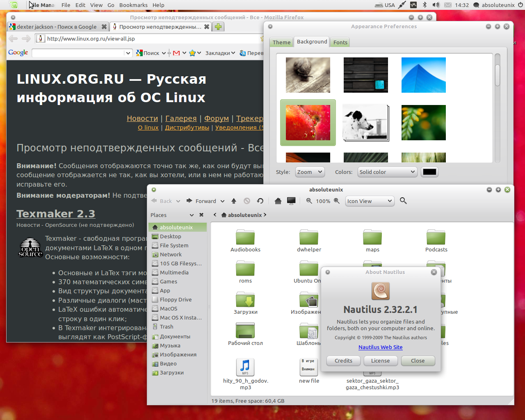
Task: Select the new file text document
Action: click(309, 370)
